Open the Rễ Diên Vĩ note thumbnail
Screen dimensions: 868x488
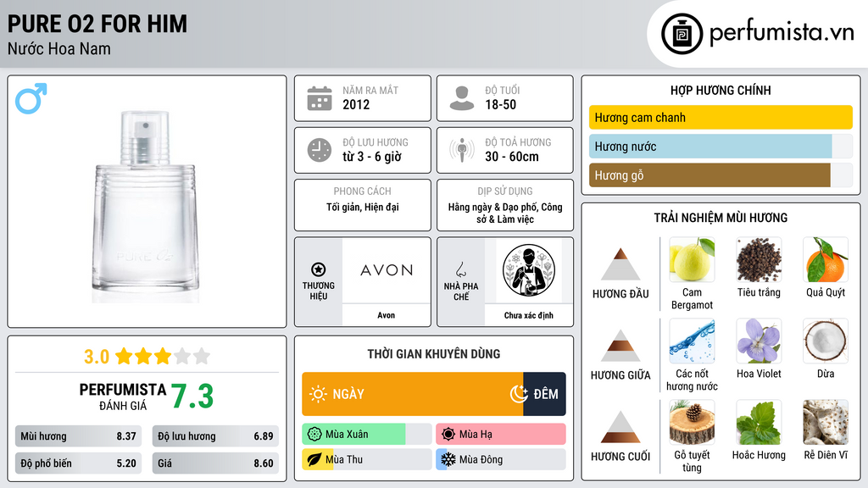tap(826, 422)
